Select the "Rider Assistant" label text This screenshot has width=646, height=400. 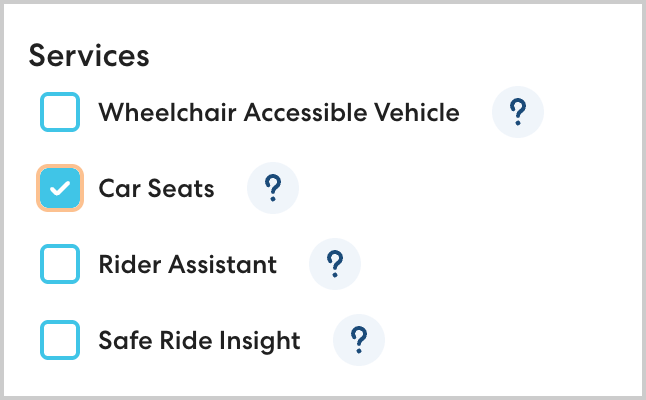tap(188, 264)
